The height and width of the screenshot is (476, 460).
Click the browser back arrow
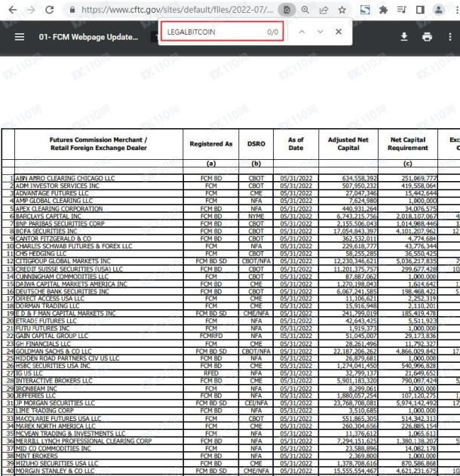coord(11,11)
